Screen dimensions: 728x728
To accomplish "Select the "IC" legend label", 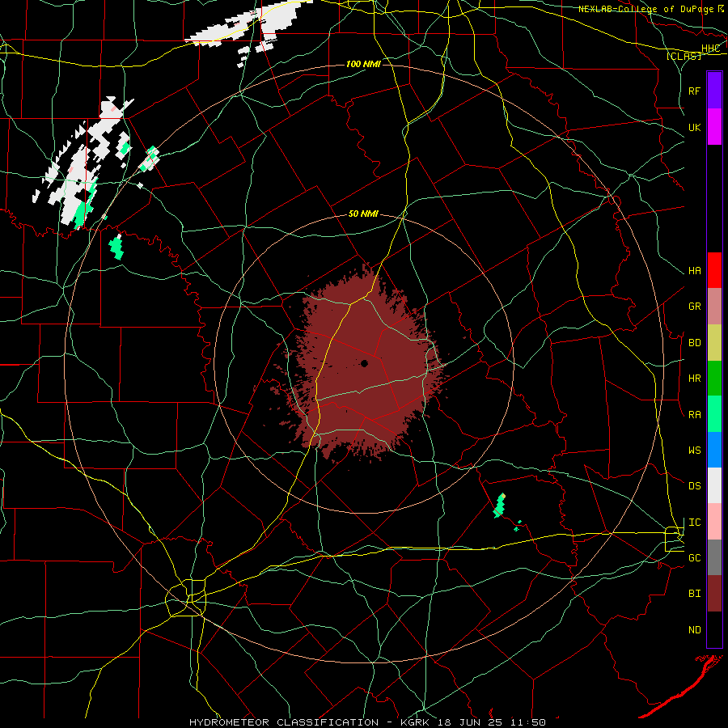I will (x=694, y=523).
